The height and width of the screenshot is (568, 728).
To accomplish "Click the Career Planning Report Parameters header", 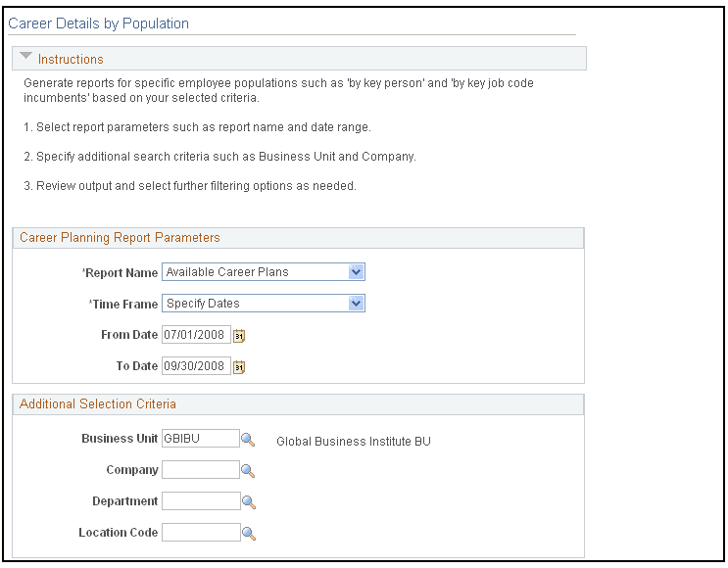I will click(120, 238).
